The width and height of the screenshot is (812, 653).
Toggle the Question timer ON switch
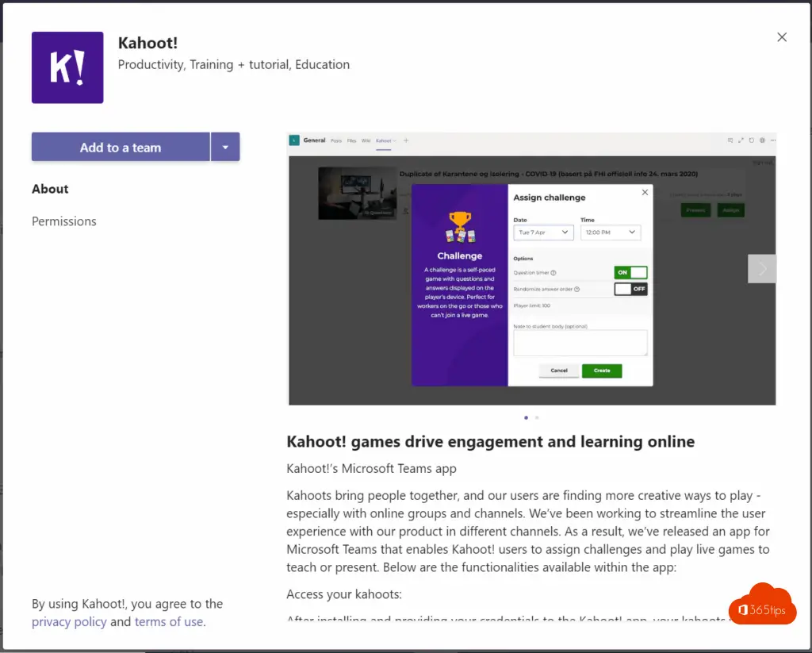pos(630,273)
